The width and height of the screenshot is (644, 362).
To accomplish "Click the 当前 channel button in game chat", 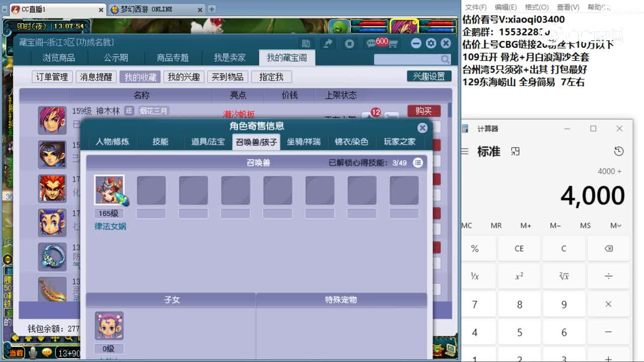I will [x=17, y=353].
